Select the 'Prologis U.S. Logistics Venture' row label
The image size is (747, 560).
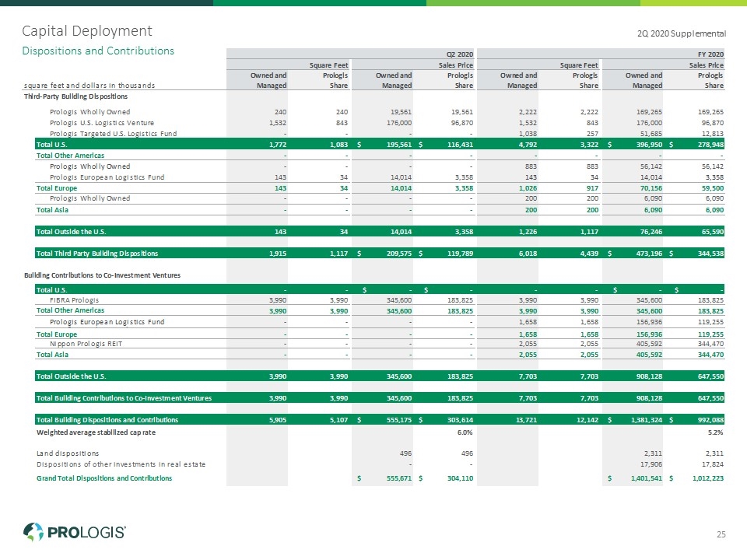[x=102, y=123]
